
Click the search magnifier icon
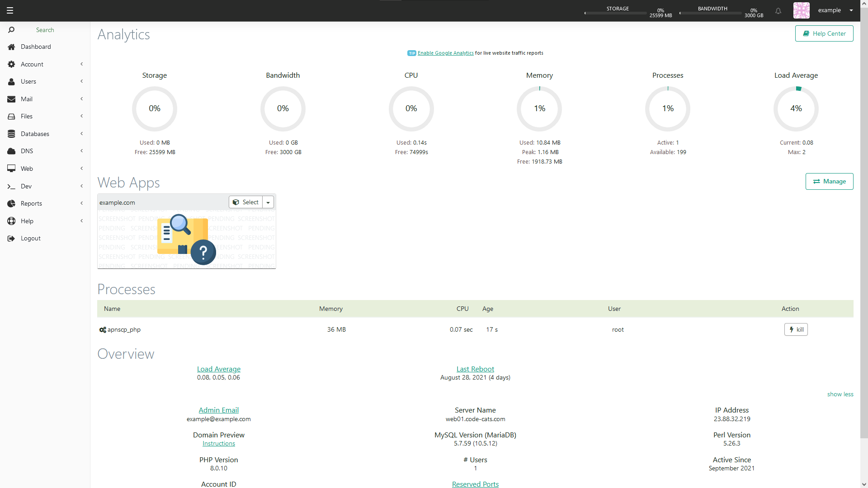(11, 30)
